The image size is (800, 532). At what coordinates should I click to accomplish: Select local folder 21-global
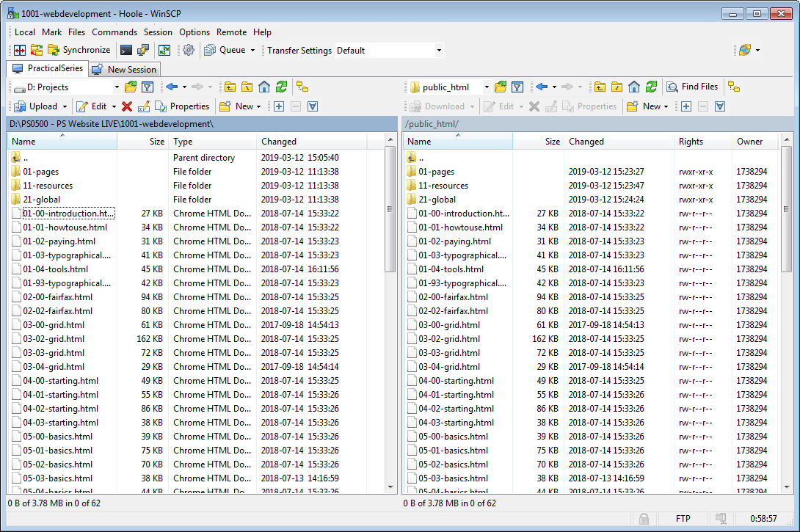pyautogui.click(x=41, y=200)
